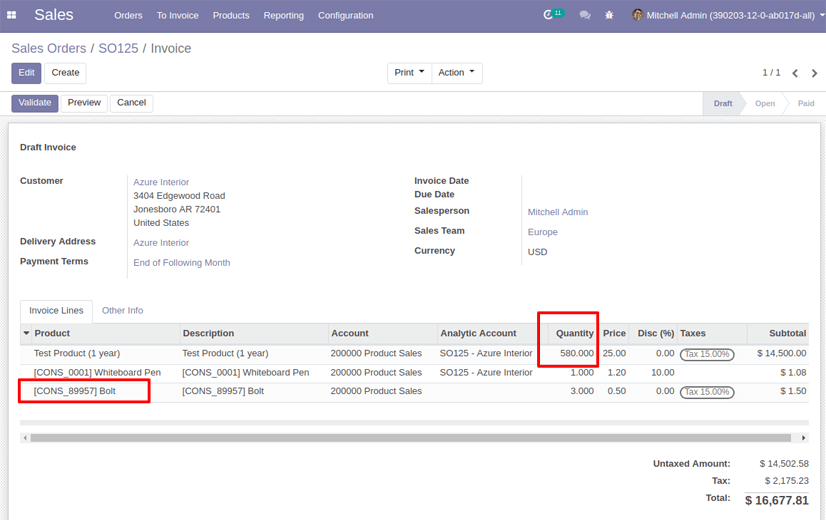Image resolution: width=826 pixels, height=520 pixels.
Task: Click the Open status stage
Action: pyautogui.click(x=765, y=103)
